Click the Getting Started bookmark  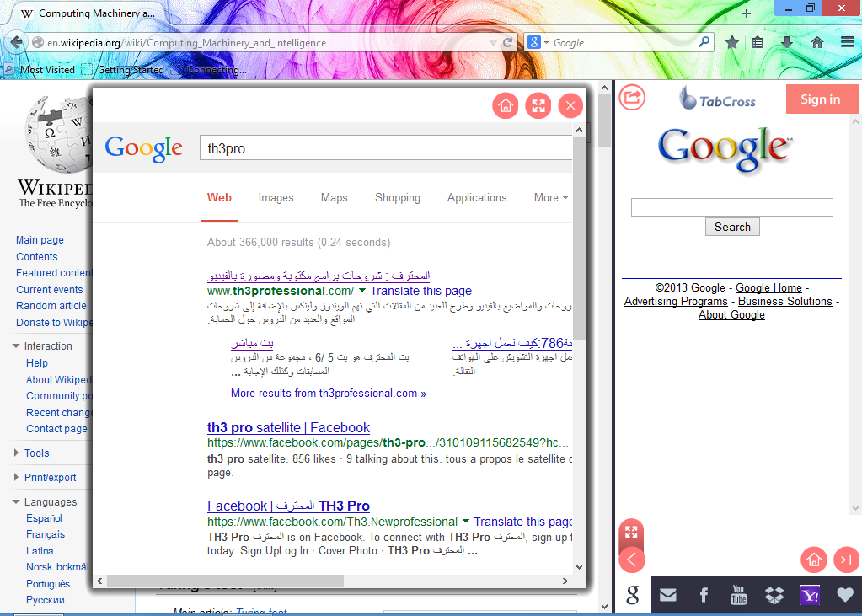(123, 70)
